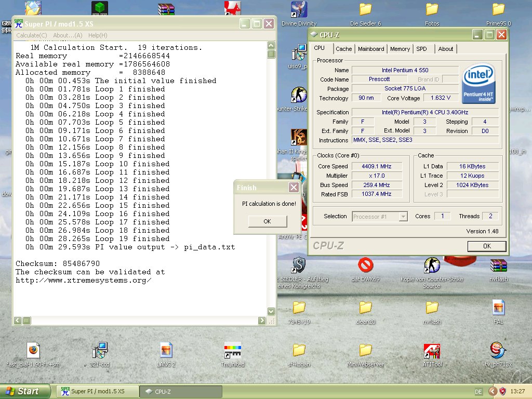532x399 pixels.
Task: Open the Help(H) menu in Super PI
Action: (98, 35)
